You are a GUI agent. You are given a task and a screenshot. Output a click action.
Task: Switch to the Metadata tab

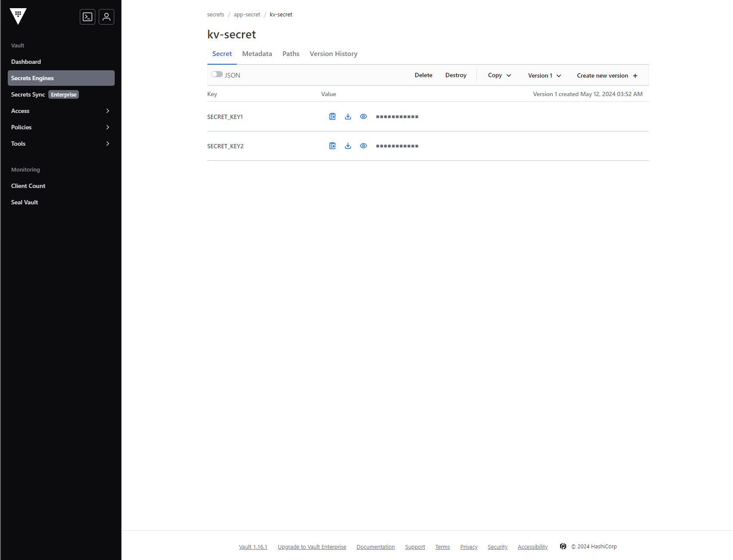[x=257, y=54]
